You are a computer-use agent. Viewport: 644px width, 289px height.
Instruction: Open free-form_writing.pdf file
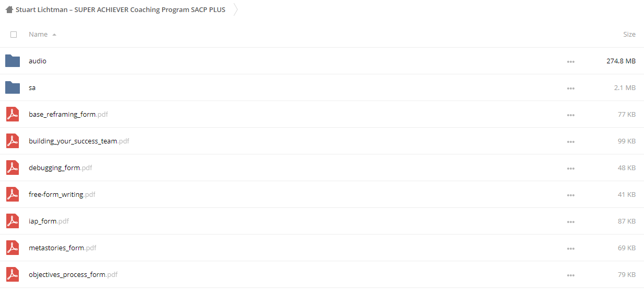[62, 195]
